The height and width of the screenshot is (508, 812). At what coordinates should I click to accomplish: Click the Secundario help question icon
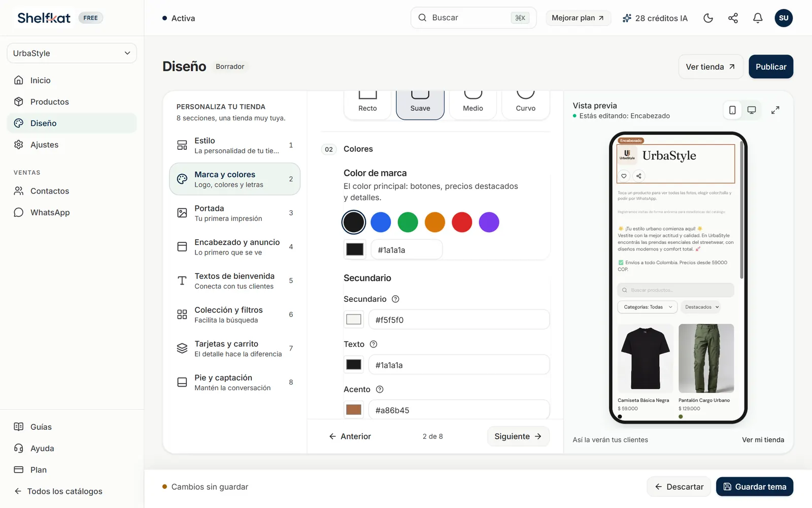point(395,299)
